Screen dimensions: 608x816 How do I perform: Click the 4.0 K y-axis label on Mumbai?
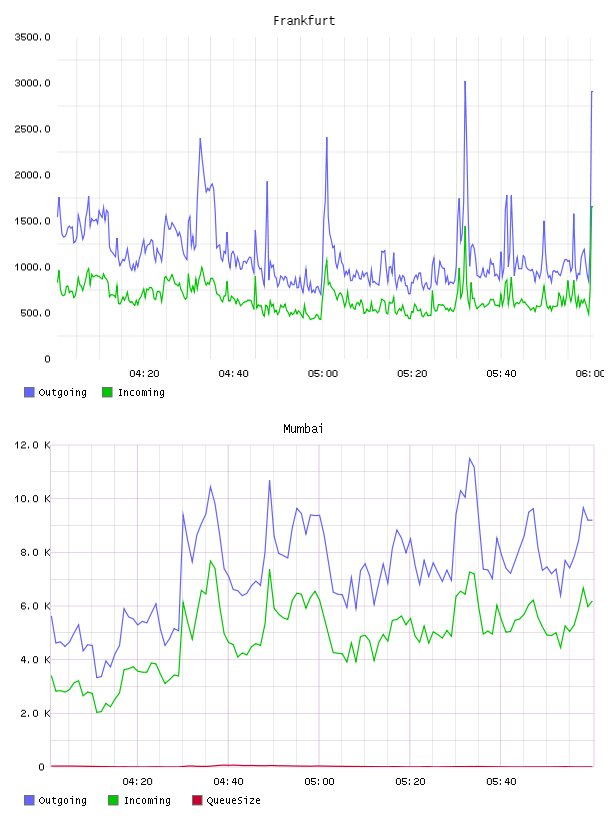tap(35, 659)
